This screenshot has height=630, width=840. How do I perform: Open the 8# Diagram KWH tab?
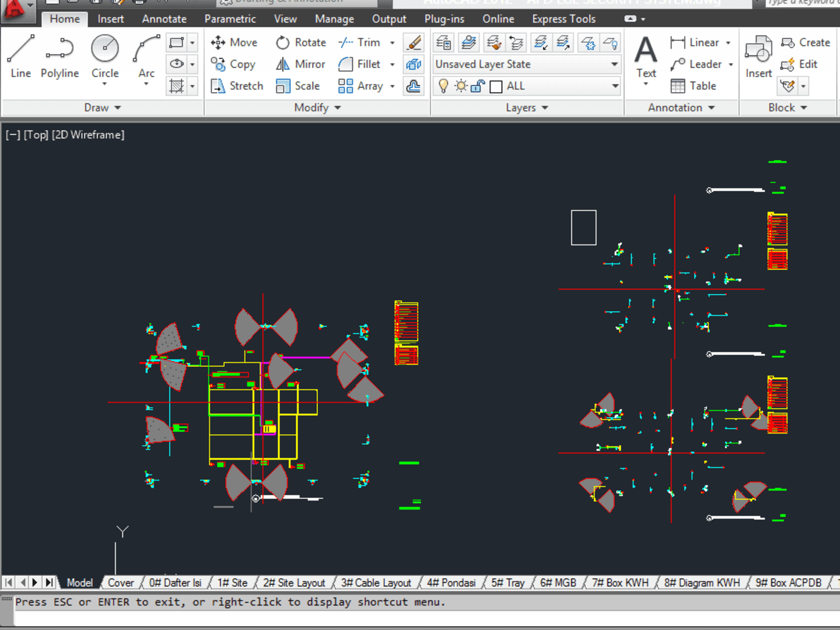pos(702,583)
